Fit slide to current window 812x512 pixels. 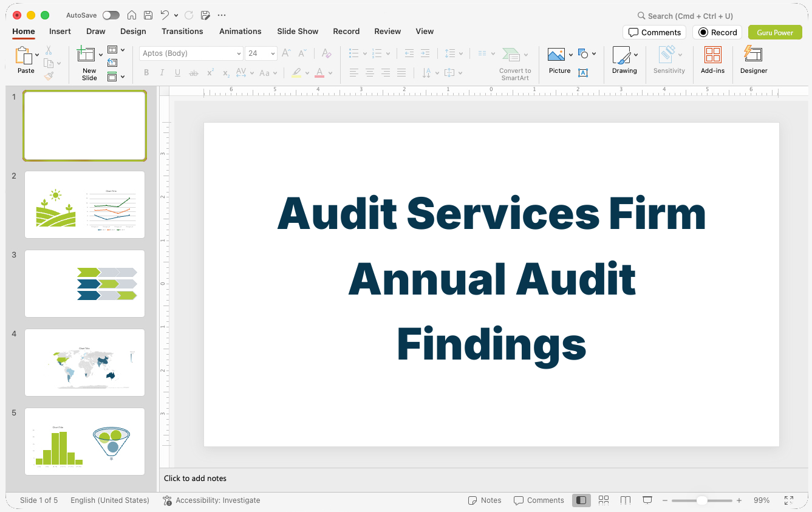tap(789, 500)
